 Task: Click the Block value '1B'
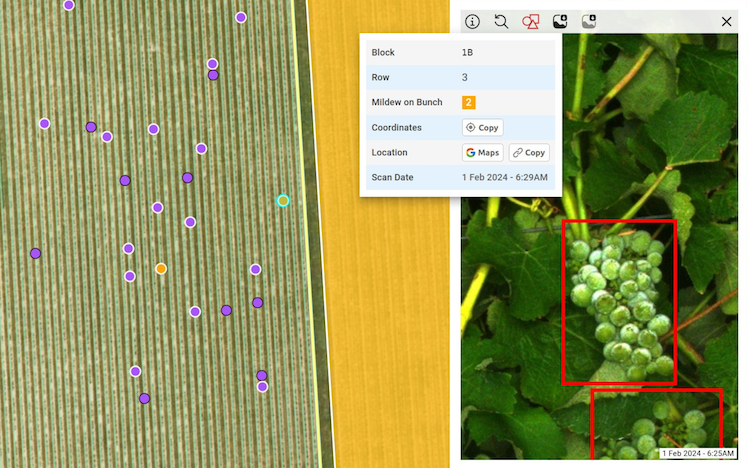(467, 52)
